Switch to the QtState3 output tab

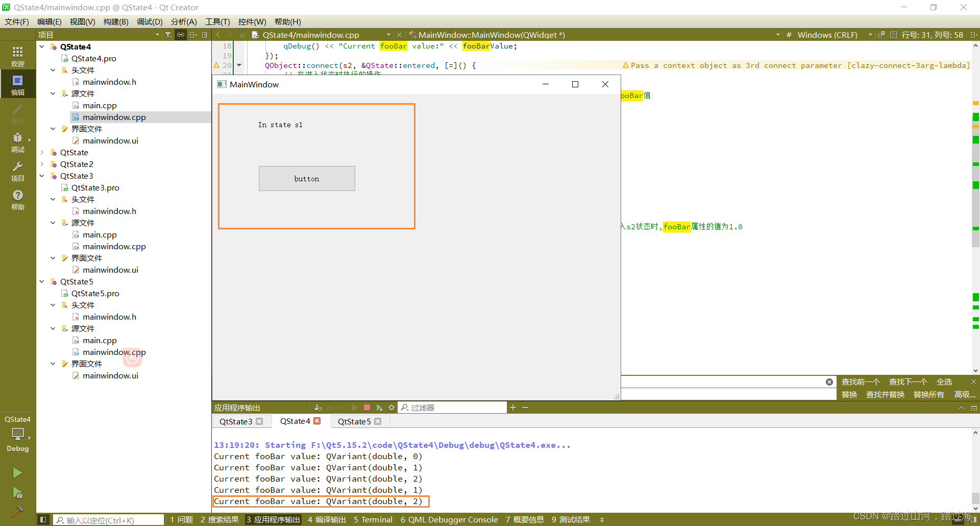tap(236, 421)
